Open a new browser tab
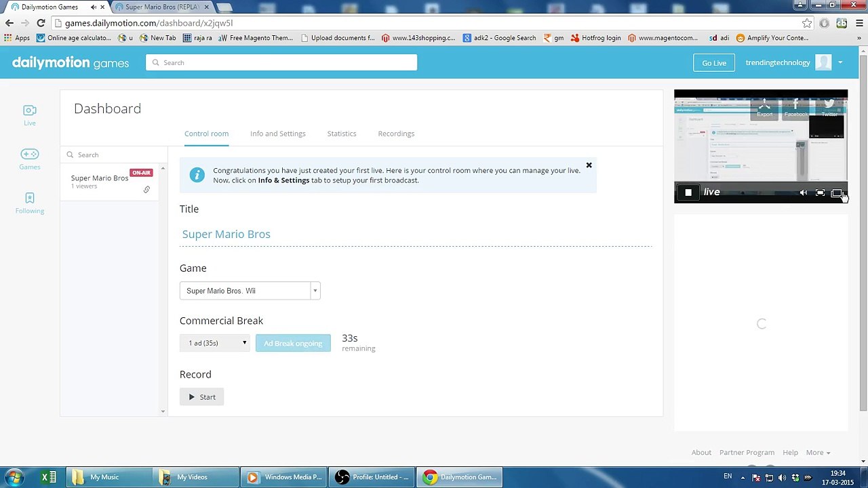The image size is (868, 488). click(x=224, y=7)
